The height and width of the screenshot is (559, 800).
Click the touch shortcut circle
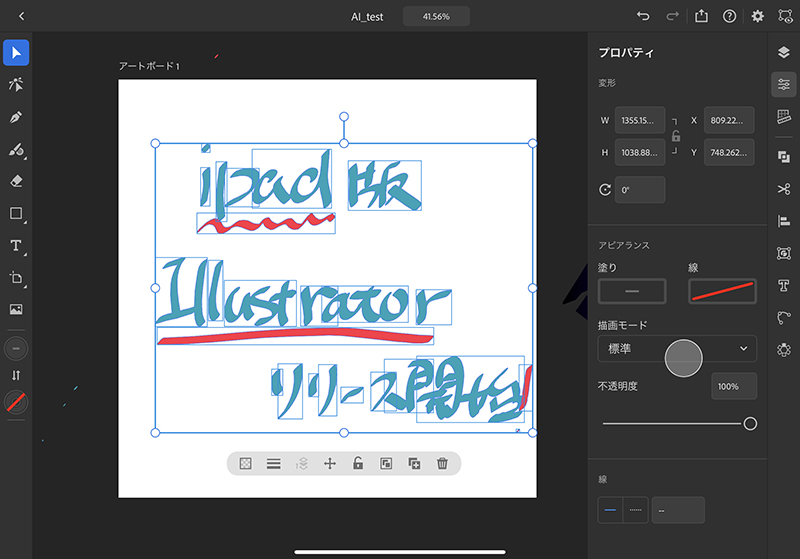click(x=683, y=358)
